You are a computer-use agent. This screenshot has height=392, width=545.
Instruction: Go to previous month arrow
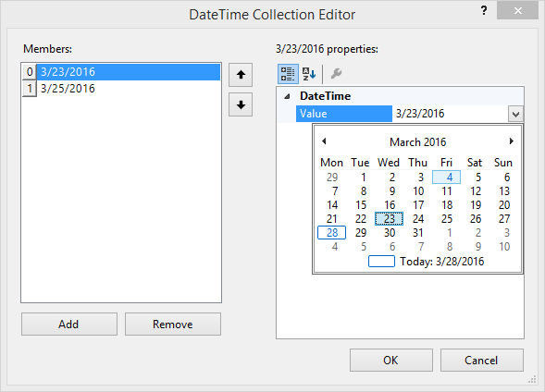[x=324, y=141]
